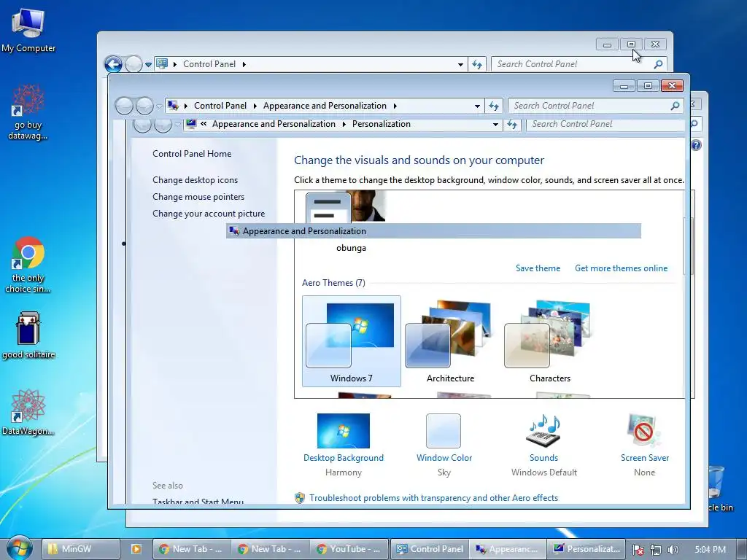Viewport: 747px width, 560px height.
Task: Open address dropdown in Appearance and Personalization window
Action: point(477,106)
